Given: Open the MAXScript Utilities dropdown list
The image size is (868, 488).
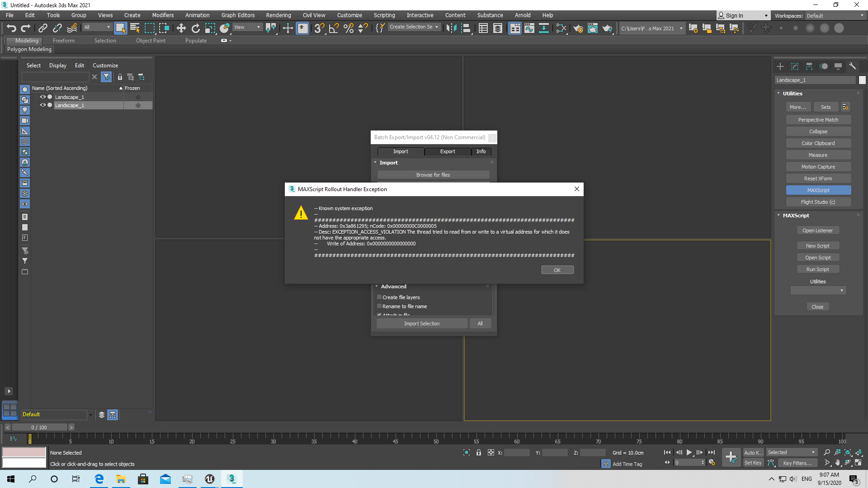Looking at the screenshot, I should (818, 291).
